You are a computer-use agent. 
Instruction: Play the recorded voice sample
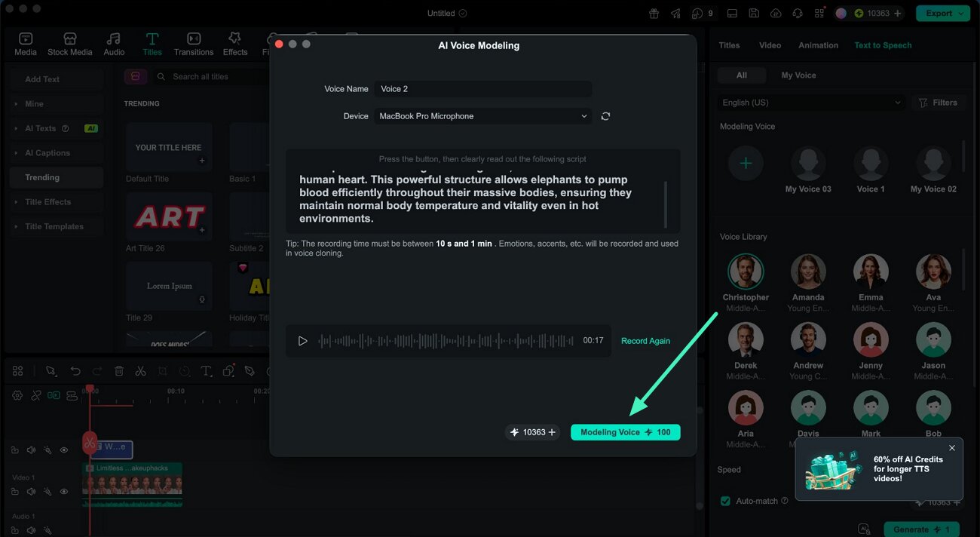tap(302, 341)
